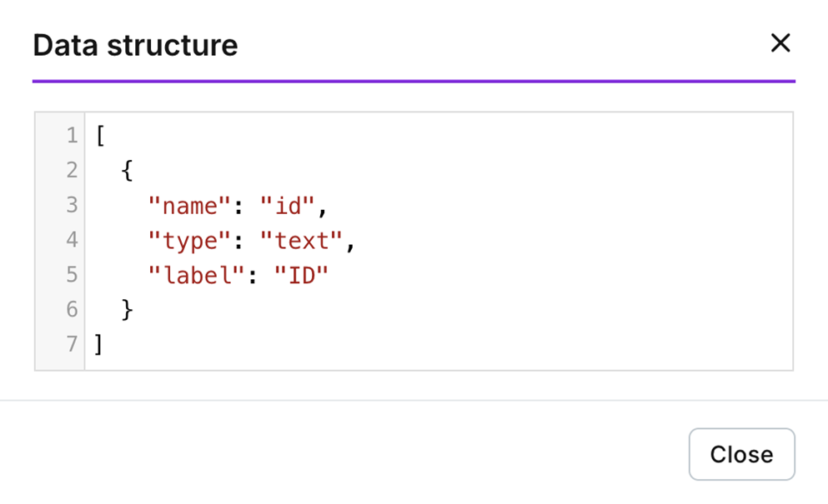Select line number 2 in the gutter
Viewport: 828px width, 504px height.
pos(71,171)
